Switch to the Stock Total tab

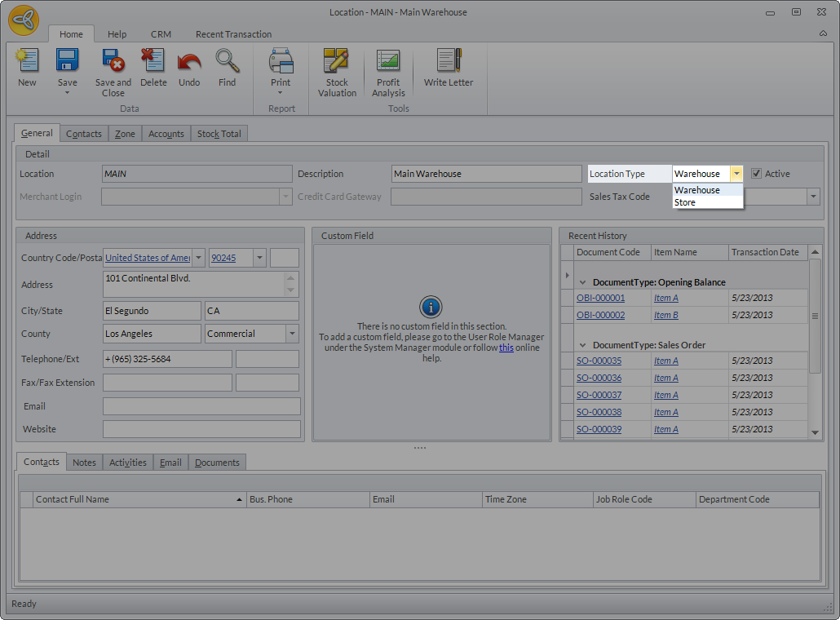[219, 134]
